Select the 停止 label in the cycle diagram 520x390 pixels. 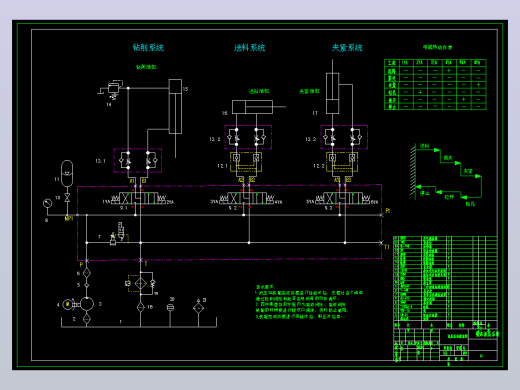coord(425,193)
